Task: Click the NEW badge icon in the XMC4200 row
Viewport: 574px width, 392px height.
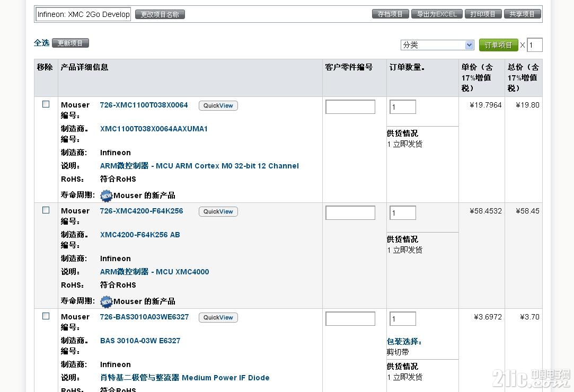Action: pyautogui.click(x=106, y=301)
